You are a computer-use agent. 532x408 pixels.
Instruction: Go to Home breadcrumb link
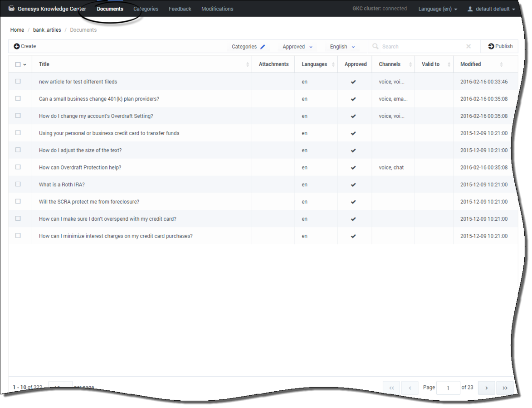[x=17, y=30]
